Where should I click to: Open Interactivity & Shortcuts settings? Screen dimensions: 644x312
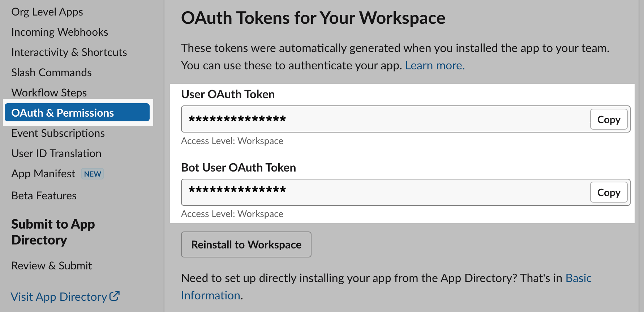[69, 52]
